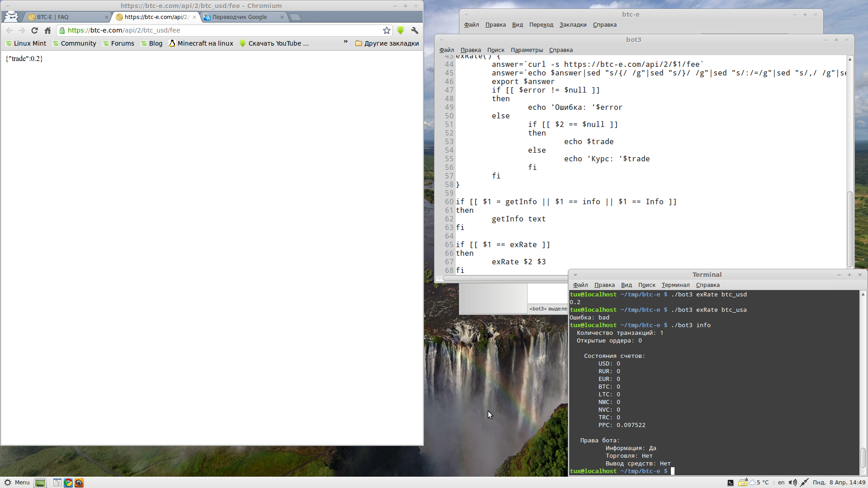Open Терминал menu in Terminal window
This screenshot has height=488, width=868.
[x=675, y=285]
